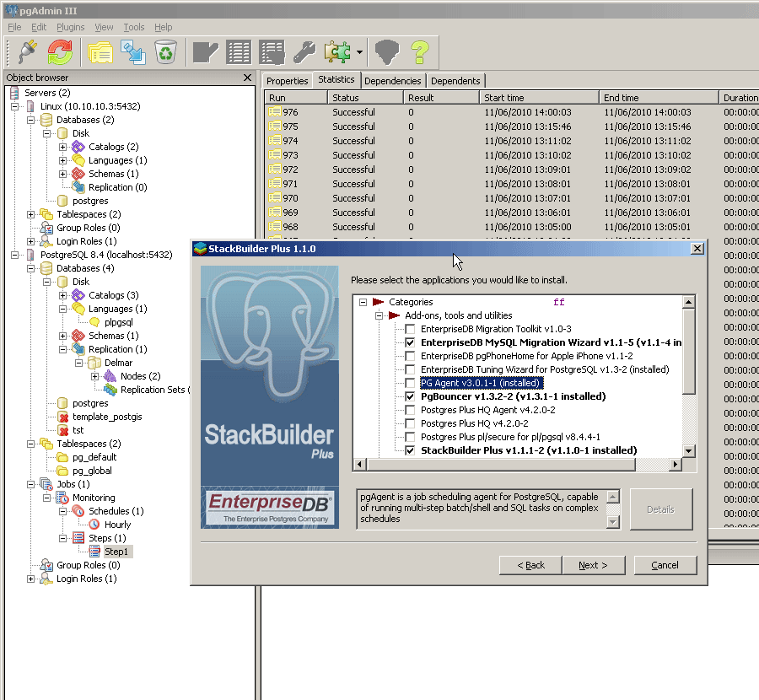The width and height of the screenshot is (759, 700).
Task: Open the Tools menu
Action: click(x=133, y=27)
